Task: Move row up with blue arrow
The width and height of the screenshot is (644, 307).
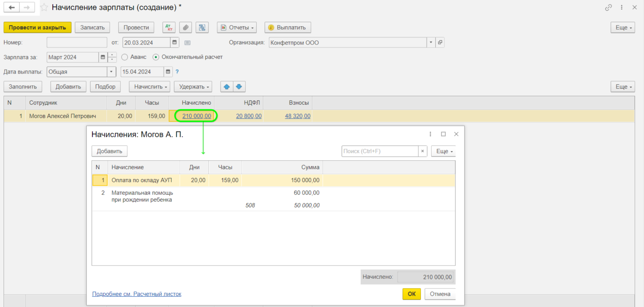Action: pos(227,87)
